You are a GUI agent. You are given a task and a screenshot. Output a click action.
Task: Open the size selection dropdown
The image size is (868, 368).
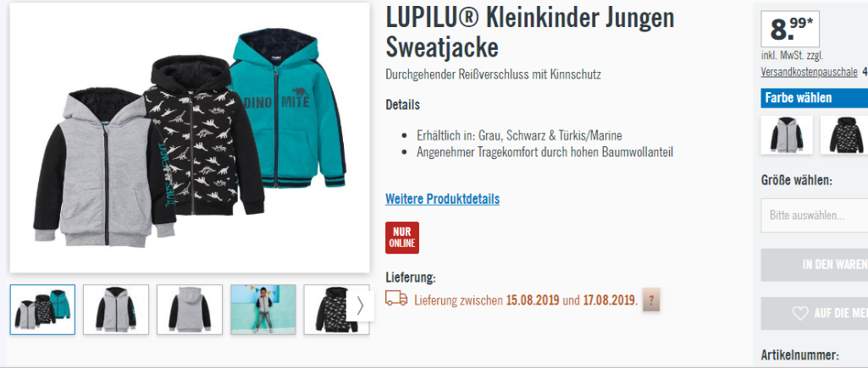[815, 215]
